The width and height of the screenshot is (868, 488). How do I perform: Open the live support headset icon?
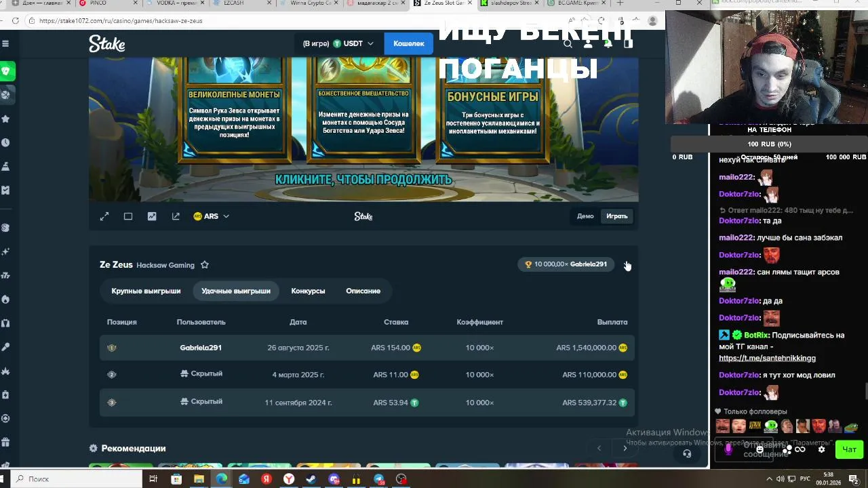[x=687, y=453]
